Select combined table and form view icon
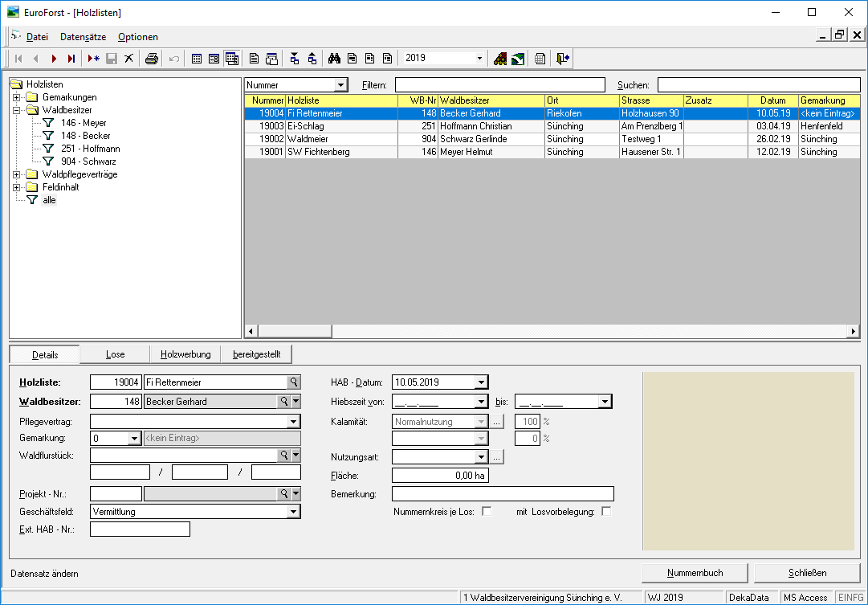The image size is (868, 605). tap(231, 58)
